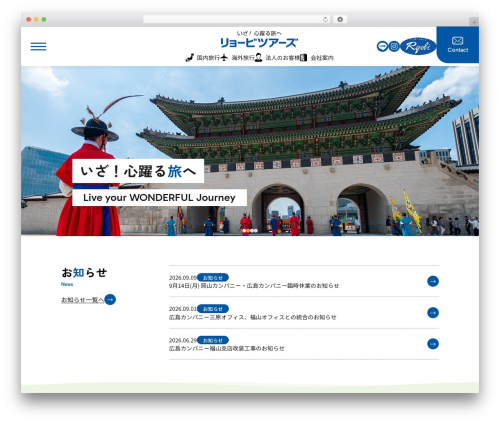The width and height of the screenshot is (500, 423).
Task: Click arrow icon next to お知らせ一覧へ
Action: [x=110, y=299]
